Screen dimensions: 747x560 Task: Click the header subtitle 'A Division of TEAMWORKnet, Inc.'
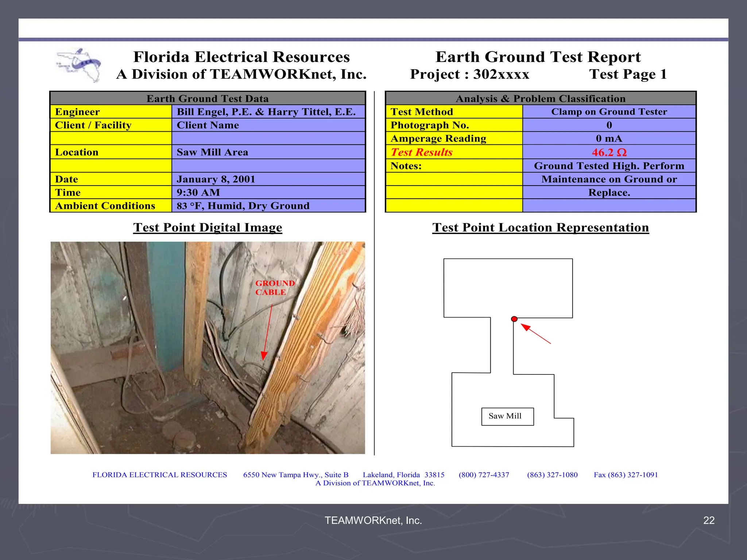(x=241, y=74)
